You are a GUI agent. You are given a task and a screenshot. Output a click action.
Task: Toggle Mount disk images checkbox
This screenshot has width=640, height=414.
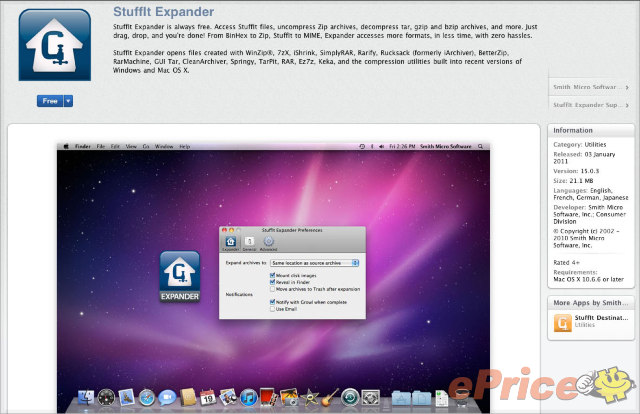[272, 275]
